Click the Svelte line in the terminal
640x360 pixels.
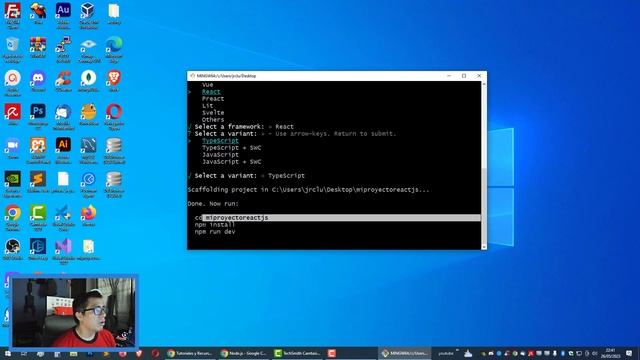pos(213,113)
